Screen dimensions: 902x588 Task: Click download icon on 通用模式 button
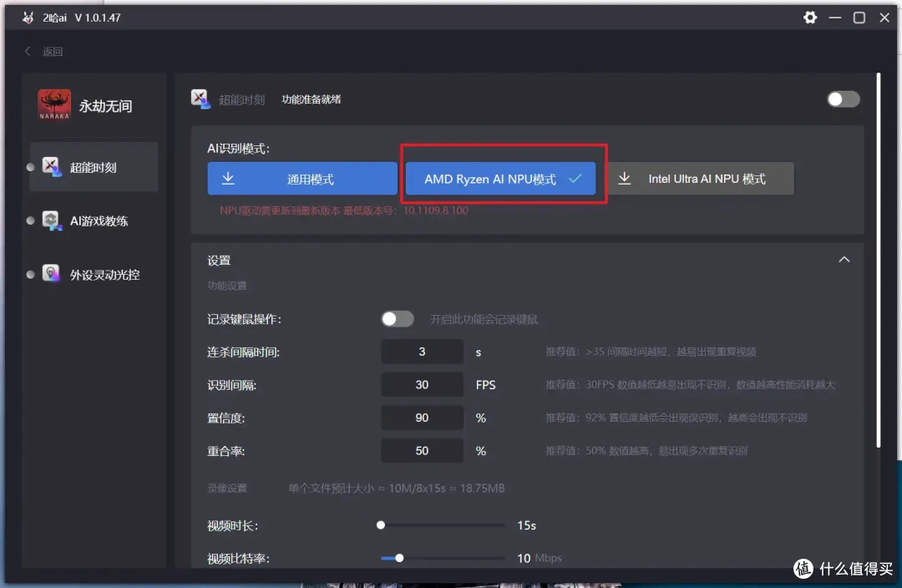coord(228,179)
